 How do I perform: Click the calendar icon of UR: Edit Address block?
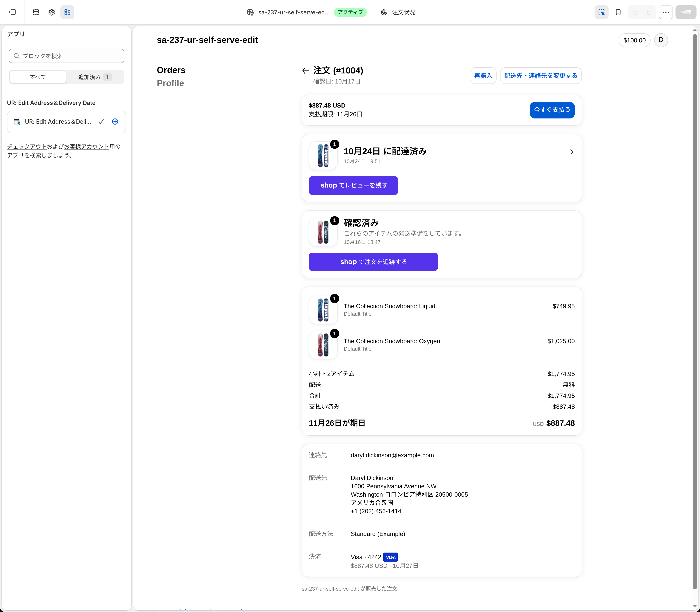coord(17,122)
